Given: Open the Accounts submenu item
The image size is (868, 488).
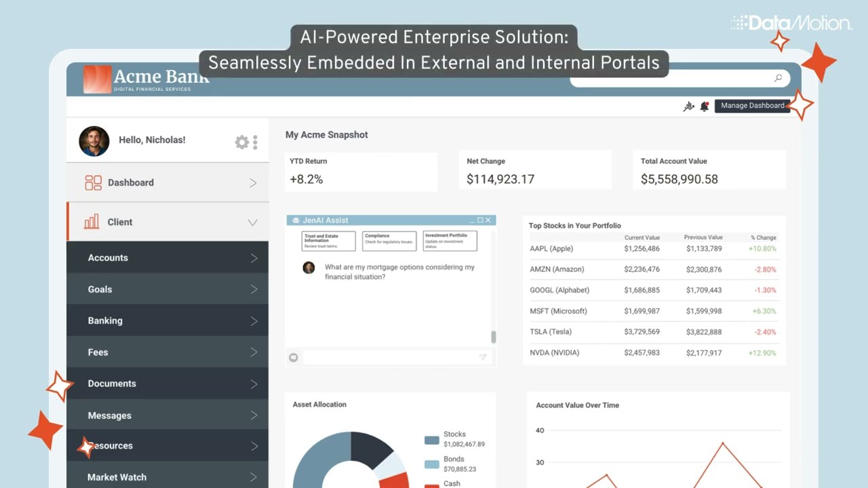Looking at the screenshot, I should (x=167, y=258).
